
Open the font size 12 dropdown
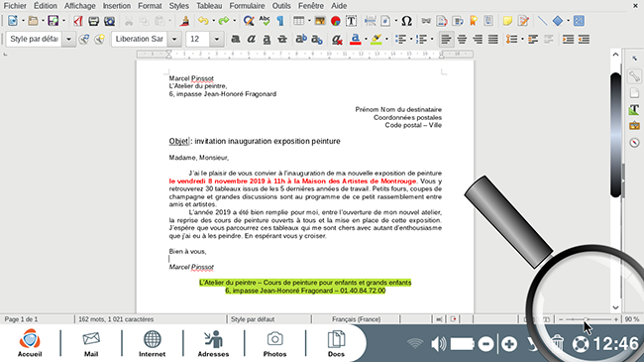click(216, 39)
